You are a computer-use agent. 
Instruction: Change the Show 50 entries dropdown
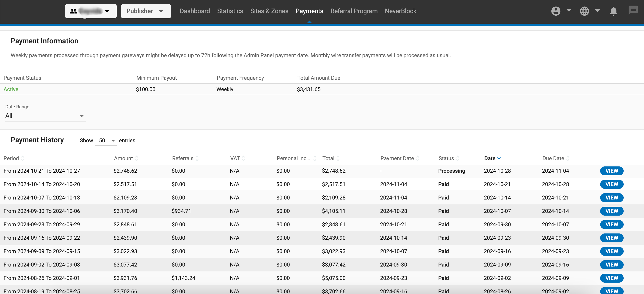coord(106,141)
